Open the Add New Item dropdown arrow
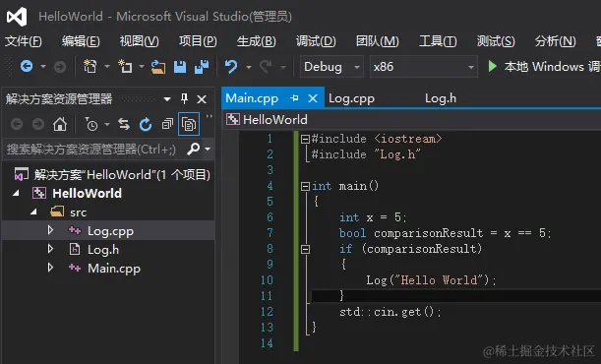Screen dimensions: 601x364 coord(142,67)
